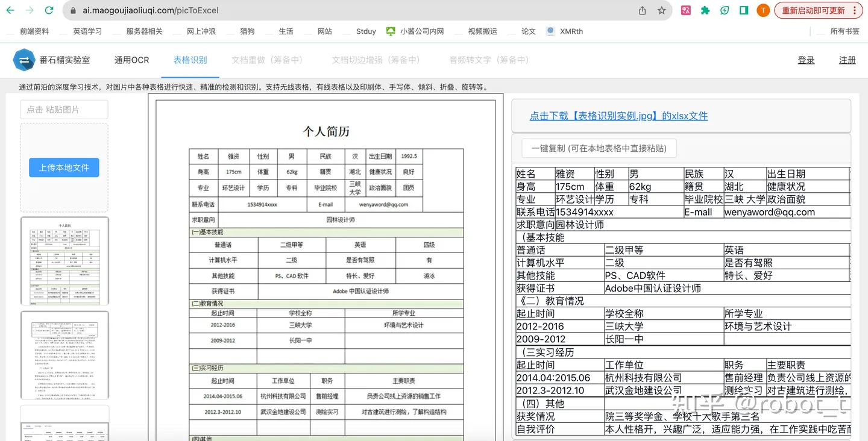The width and height of the screenshot is (868, 441).
Task: Switch to the 通用OCR tab
Action: pyautogui.click(x=131, y=60)
